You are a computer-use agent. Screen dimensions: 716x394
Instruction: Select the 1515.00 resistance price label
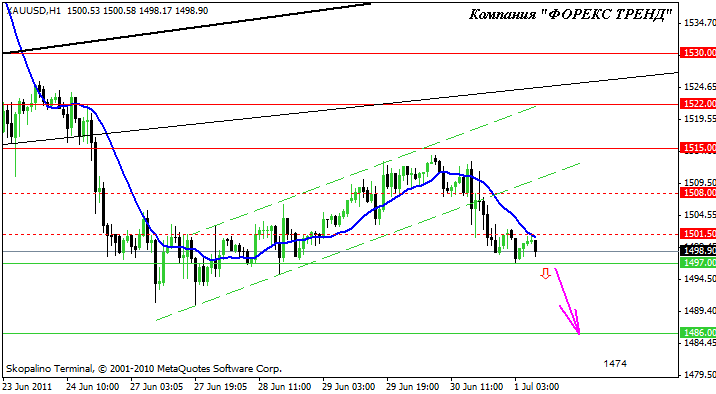698,148
